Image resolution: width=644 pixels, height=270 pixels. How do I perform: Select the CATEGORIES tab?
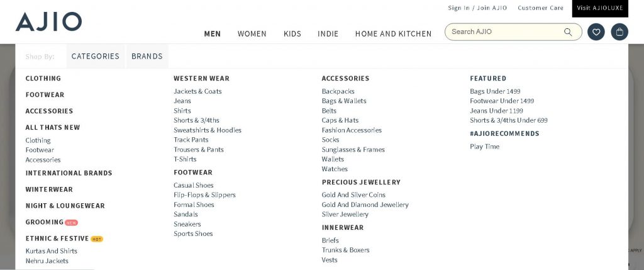96,57
